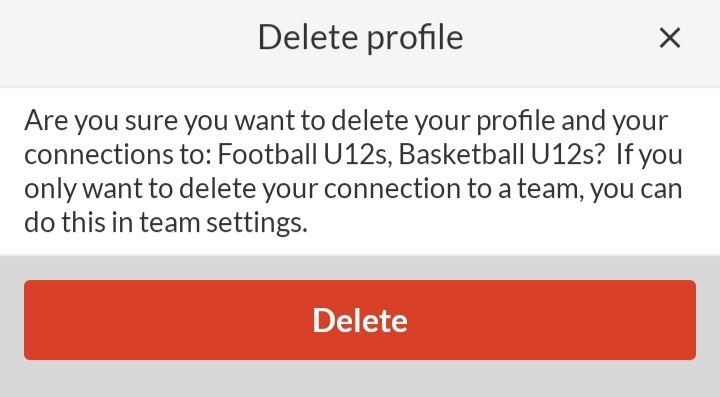Dismiss the dialog using the X icon
Image resolution: width=720 pixels, height=397 pixels.
pos(669,38)
